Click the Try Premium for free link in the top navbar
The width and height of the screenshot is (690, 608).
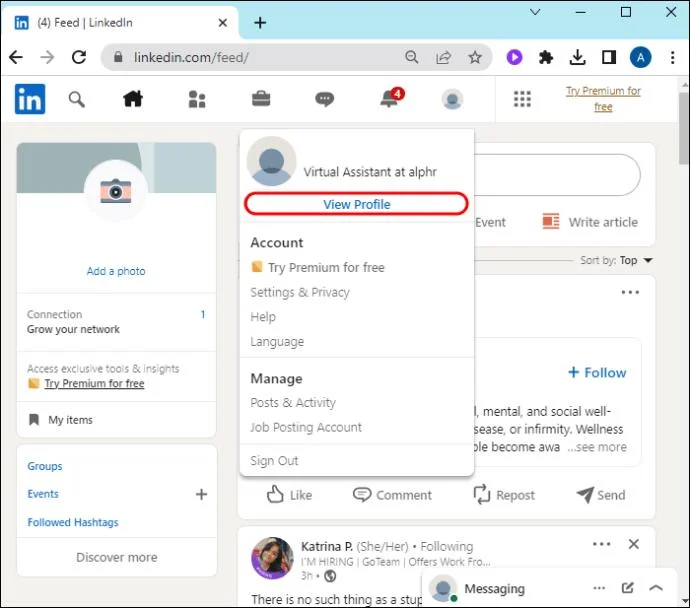[603, 99]
